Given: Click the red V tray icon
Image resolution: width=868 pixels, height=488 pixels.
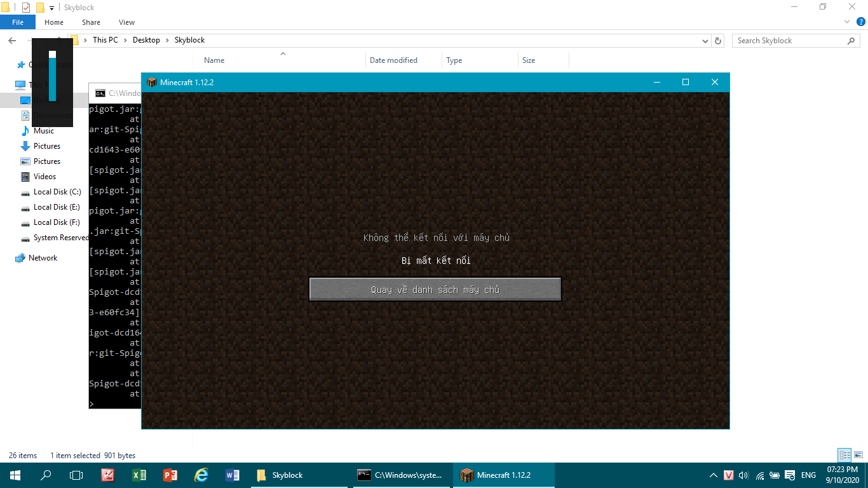Looking at the screenshot, I should [x=729, y=475].
